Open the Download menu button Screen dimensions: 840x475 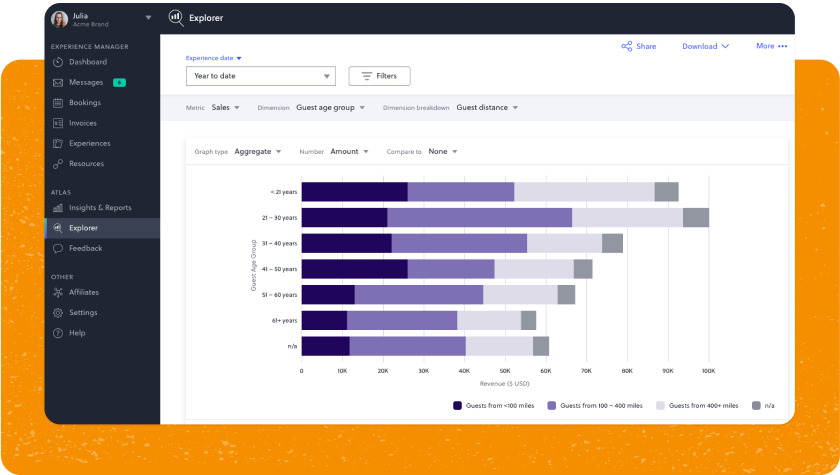point(705,46)
